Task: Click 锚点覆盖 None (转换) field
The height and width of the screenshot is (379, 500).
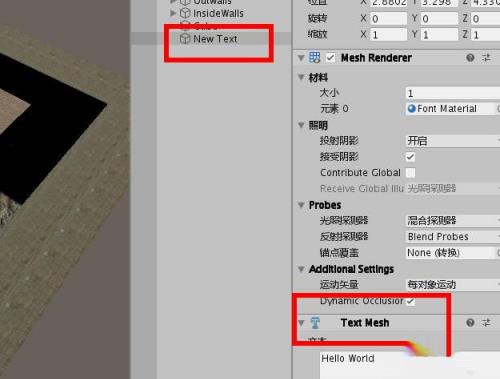Action: 450,253
